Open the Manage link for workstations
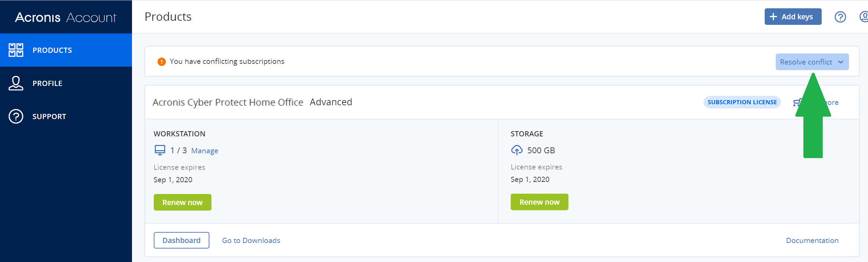Screen dimensions: 868x262 coord(205,151)
